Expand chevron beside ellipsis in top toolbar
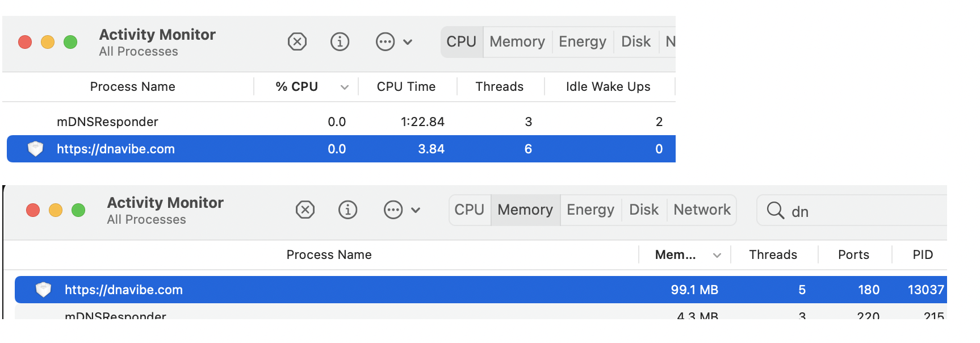This screenshot has height=343, width=980. coord(408,41)
